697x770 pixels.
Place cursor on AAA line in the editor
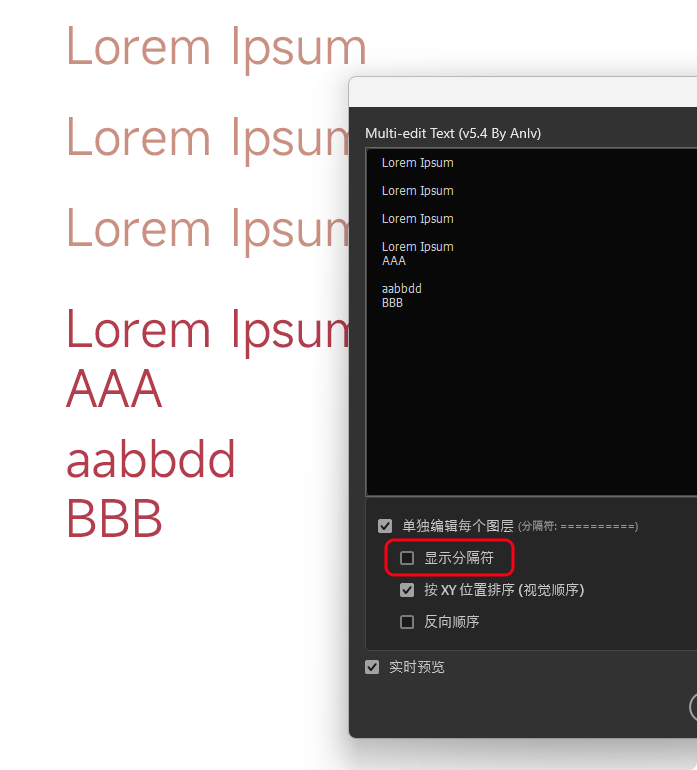point(394,261)
